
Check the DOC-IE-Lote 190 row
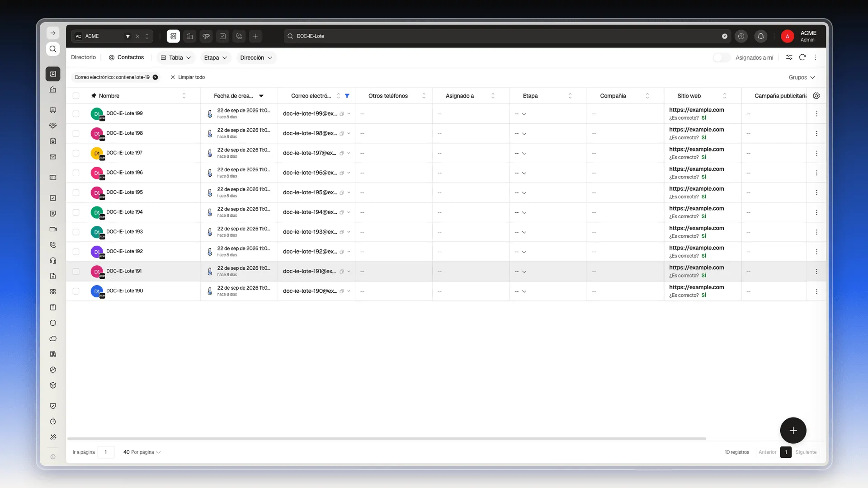coord(76,291)
